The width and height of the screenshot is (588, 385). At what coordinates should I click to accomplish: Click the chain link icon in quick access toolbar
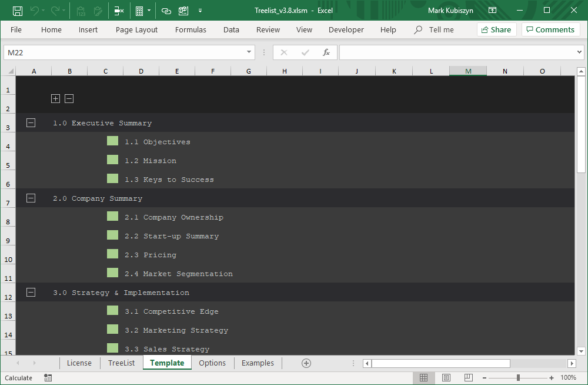(x=166, y=11)
